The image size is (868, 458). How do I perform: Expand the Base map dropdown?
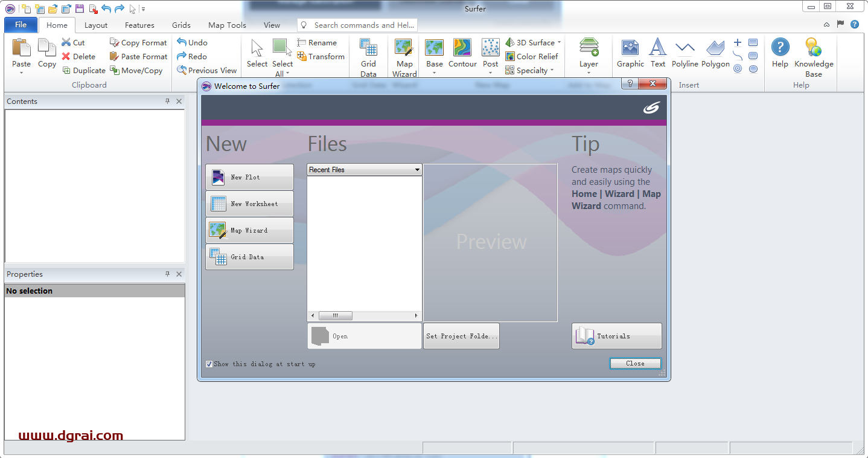434,73
